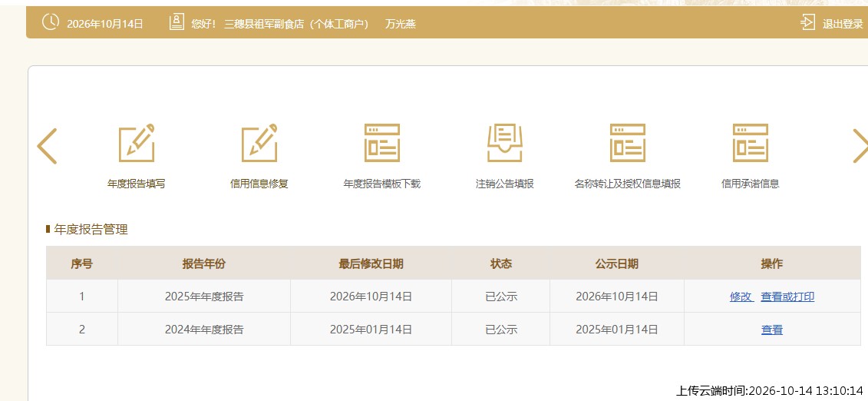Image resolution: width=868 pixels, height=401 pixels.
Task: Click the 年度报告管理 section heading
Action: point(91,229)
